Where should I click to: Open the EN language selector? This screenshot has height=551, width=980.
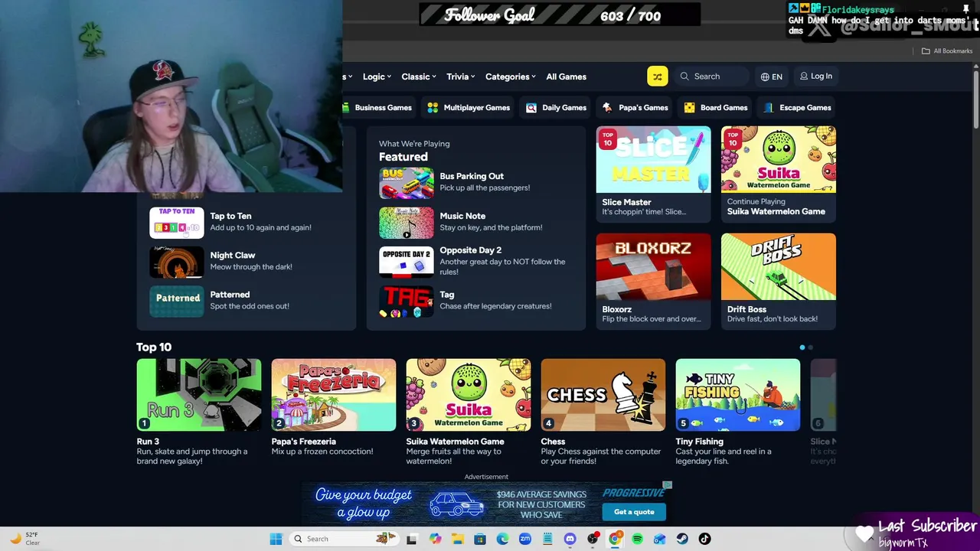coord(772,77)
